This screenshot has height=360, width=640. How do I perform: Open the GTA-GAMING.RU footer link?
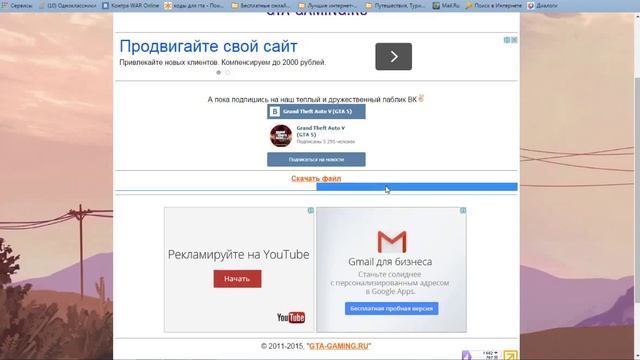[338, 346]
